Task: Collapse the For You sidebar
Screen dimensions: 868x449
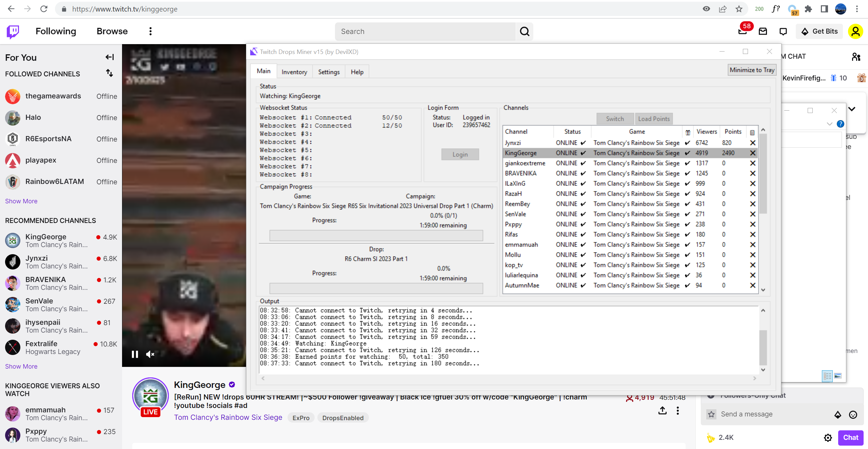Action: pos(109,57)
